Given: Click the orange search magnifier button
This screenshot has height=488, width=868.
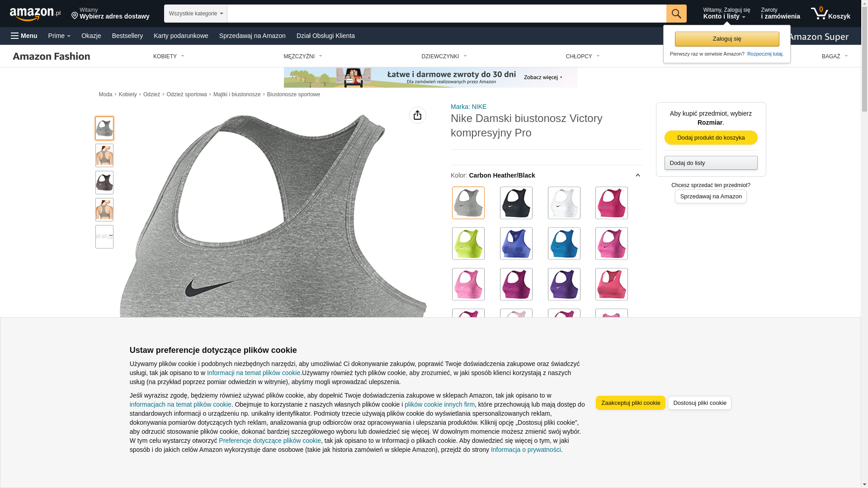Looking at the screenshot, I should point(676,14).
